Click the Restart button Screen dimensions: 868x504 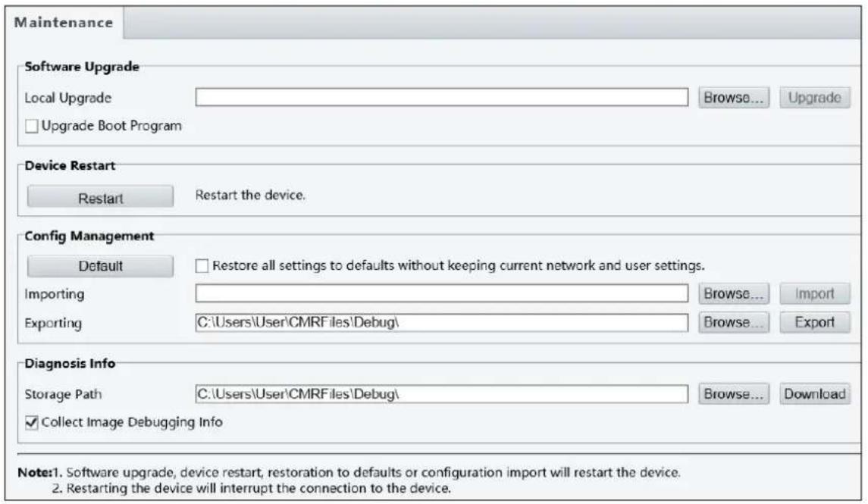(100, 198)
